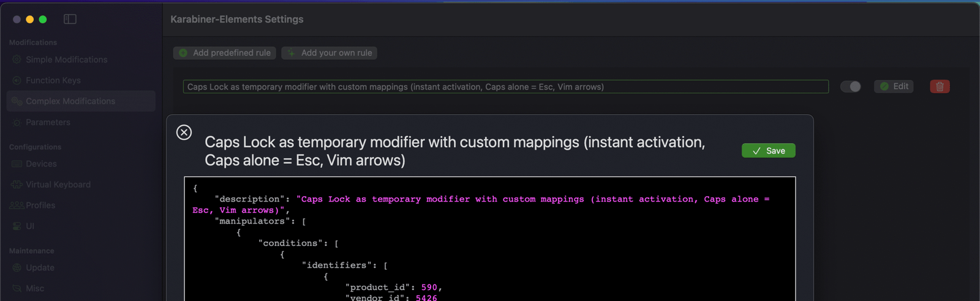Toggle the Caps Lock rule enable switch
Viewport: 980px width, 301px height.
850,86
